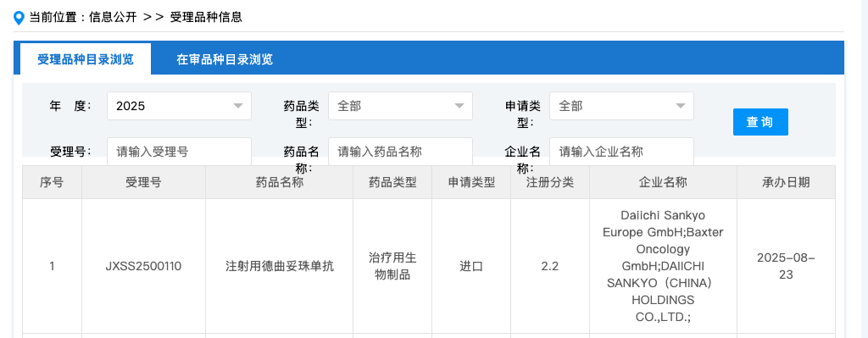Click the 药品类型 column header
The width and height of the screenshot is (868, 338).
[x=392, y=182]
